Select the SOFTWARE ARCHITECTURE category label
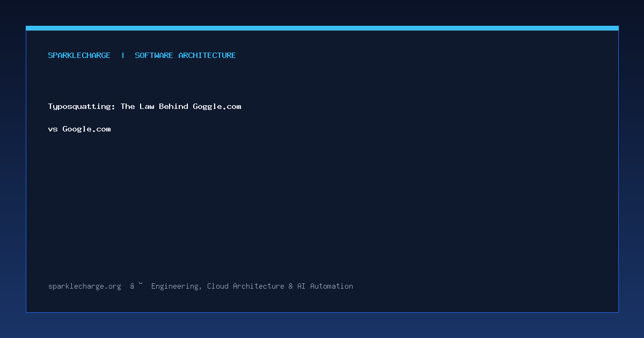 pos(185,55)
